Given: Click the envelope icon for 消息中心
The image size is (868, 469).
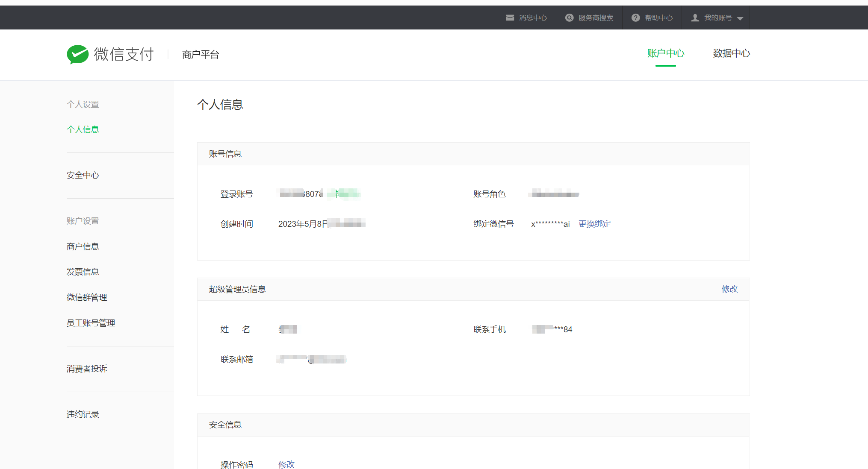Looking at the screenshot, I should tap(510, 18).
